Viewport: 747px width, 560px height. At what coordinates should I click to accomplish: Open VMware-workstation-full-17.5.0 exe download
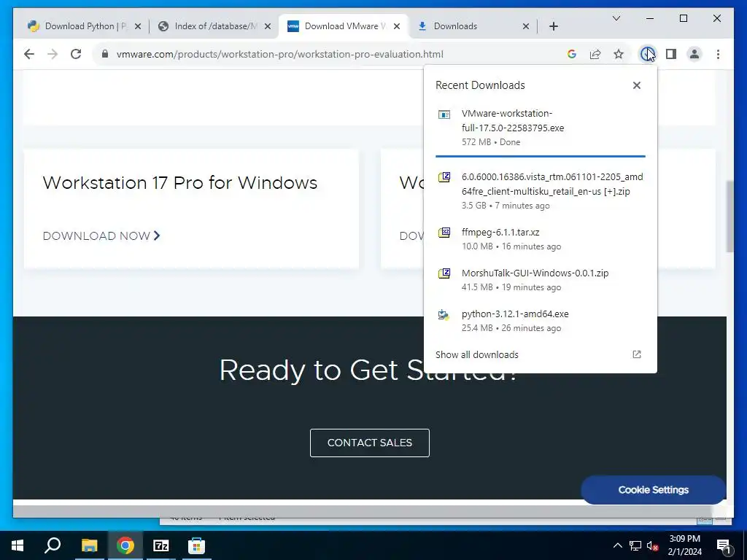click(x=541, y=128)
